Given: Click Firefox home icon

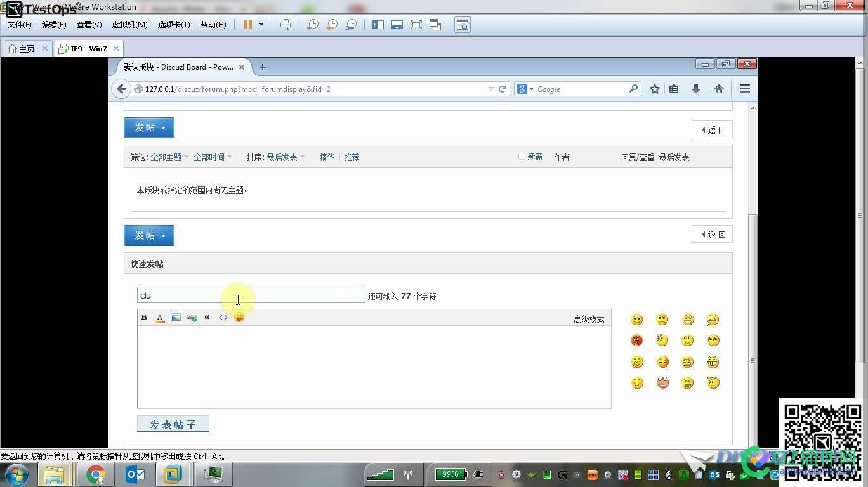Looking at the screenshot, I should [x=719, y=89].
